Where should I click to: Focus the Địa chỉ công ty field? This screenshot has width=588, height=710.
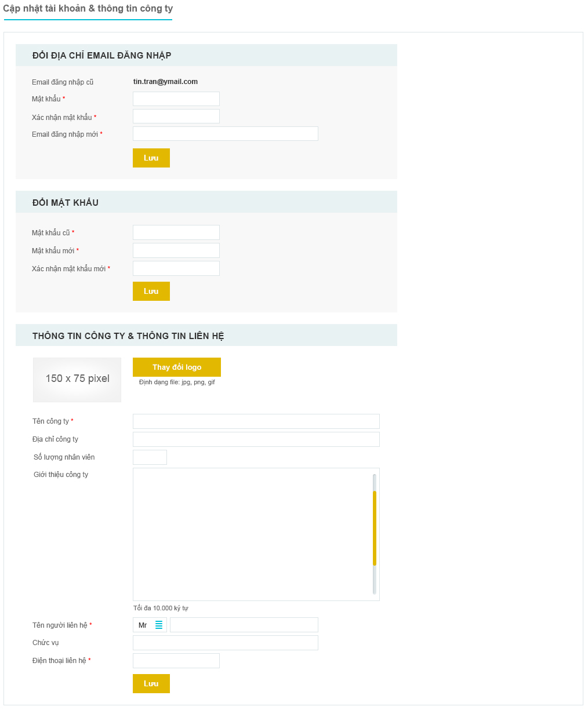point(256,439)
